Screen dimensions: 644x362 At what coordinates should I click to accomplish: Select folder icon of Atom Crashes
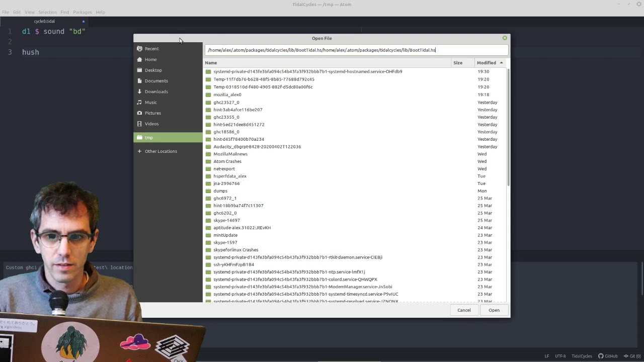click(208, 161)
